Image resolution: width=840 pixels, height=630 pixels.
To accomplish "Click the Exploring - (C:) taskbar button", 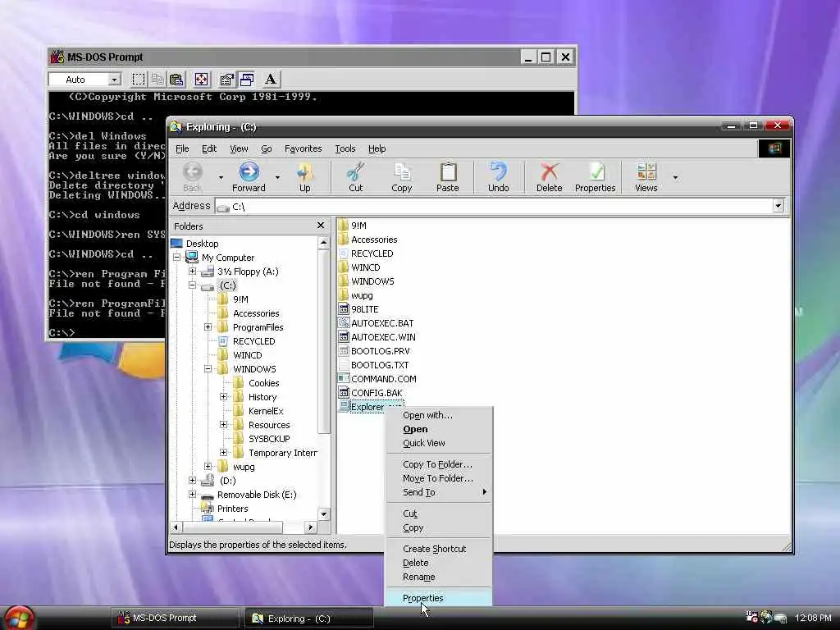I will click(x=309, y=619).
